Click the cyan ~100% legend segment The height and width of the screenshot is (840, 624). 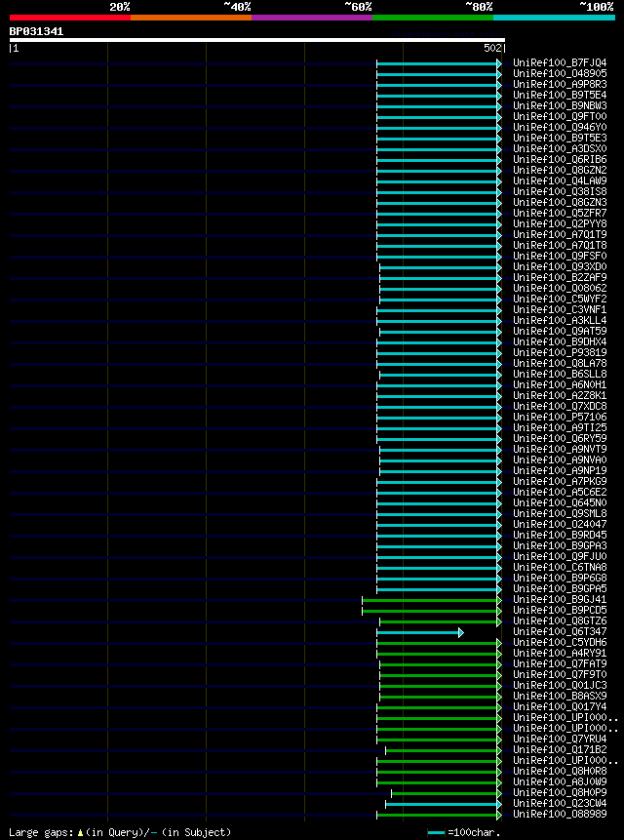pyautogui.click(x=555, y=18)
